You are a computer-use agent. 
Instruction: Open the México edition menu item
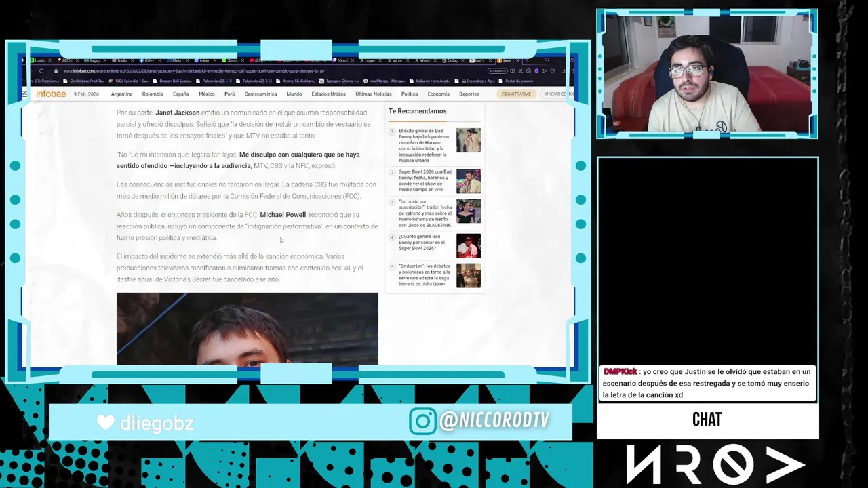click(207, 94)
